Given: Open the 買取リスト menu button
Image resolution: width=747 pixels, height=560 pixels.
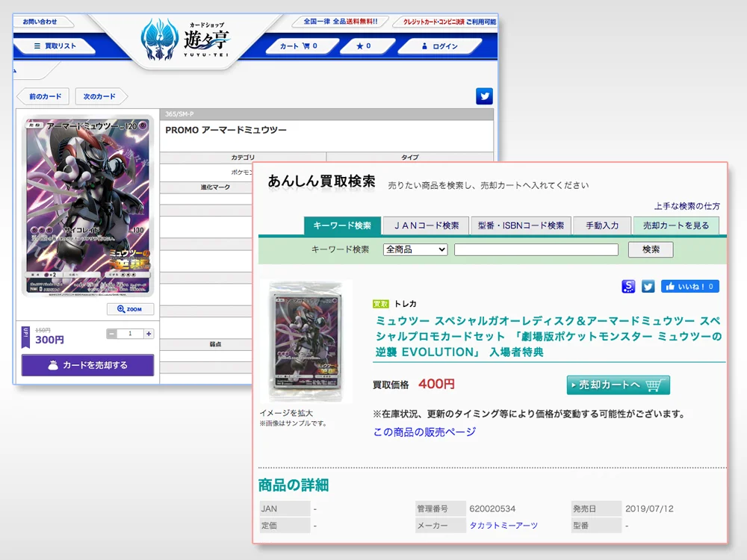Looking at the screenshot, I should pos(55,46).
